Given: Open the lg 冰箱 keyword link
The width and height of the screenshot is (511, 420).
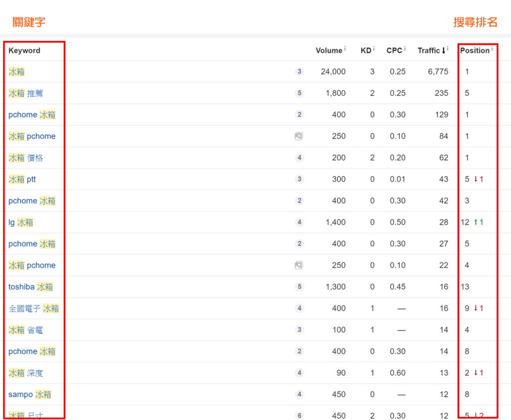Looking at the screenshot, I should [x=21, y=222].
